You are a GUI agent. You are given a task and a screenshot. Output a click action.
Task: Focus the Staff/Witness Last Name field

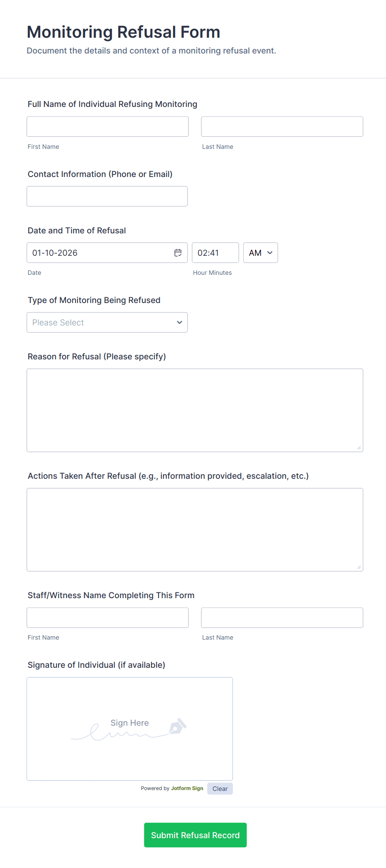tap(282, 618)
